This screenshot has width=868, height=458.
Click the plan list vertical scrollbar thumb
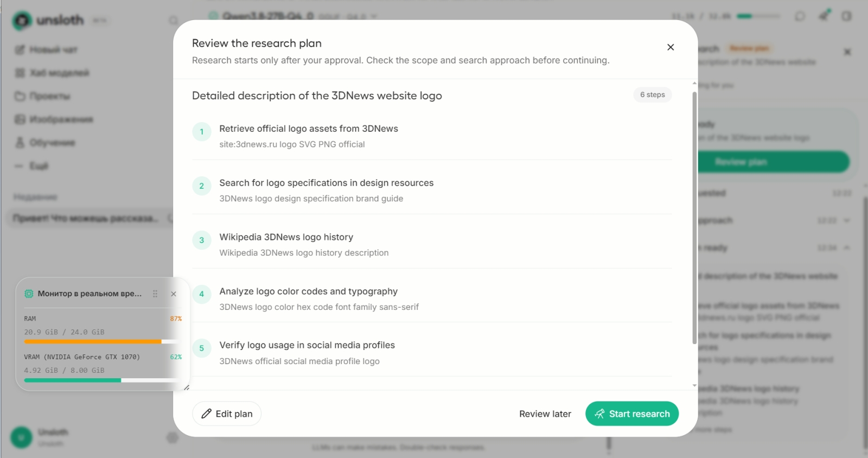coord(694,218)
